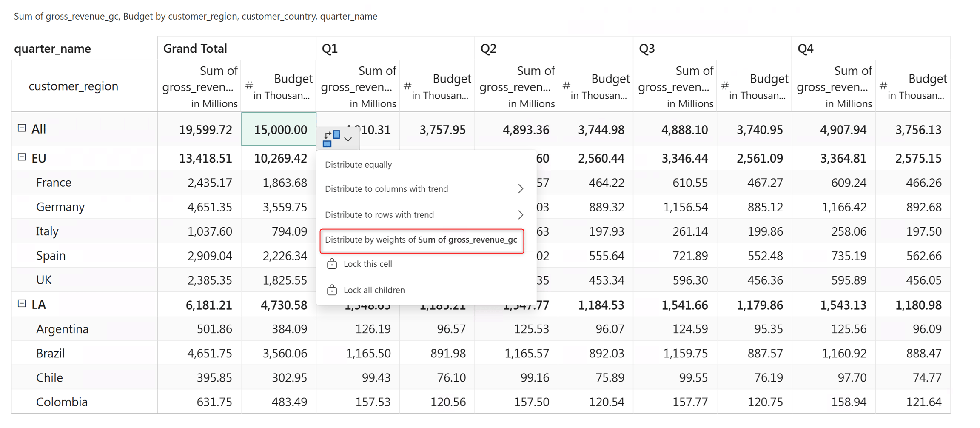
Task: Click the distribute icon next to 15,000.00
Action: click(331, 139)
